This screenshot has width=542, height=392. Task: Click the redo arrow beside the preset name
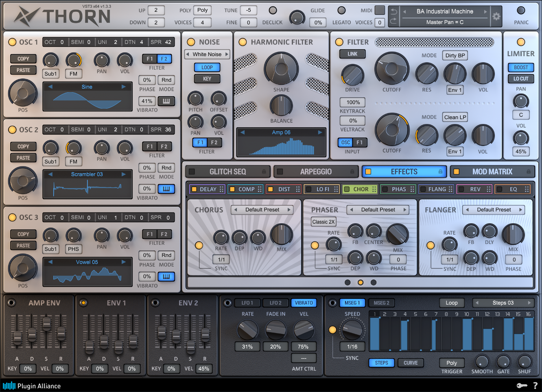[x=393, y=21]
